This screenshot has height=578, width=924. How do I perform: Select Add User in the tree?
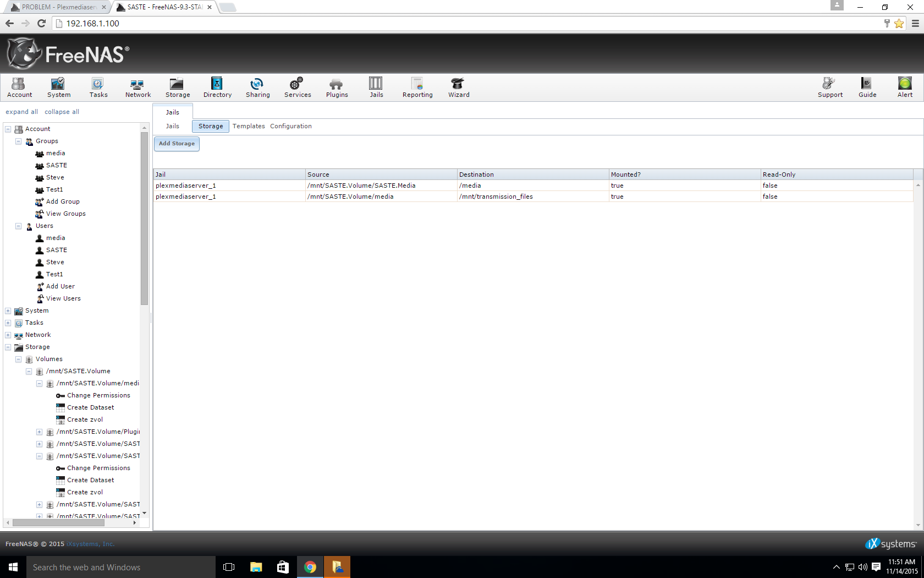(x=60, y=286)
